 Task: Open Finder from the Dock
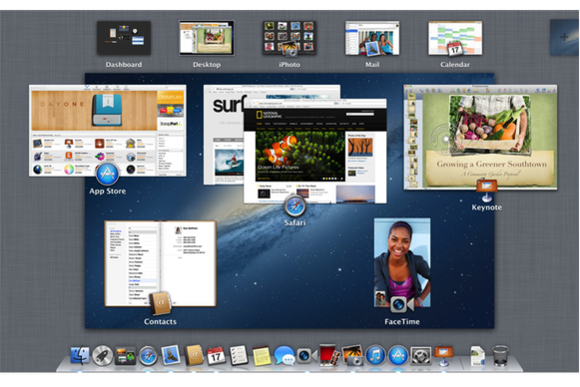click(x=80, y=356)
